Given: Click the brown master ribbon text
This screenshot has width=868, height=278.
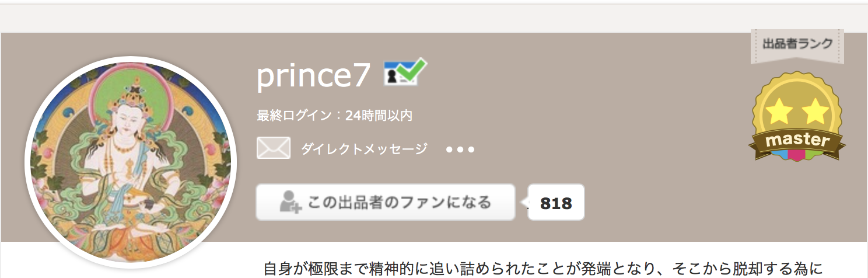Looking at the screenshot, I should (x=797, y=141).
